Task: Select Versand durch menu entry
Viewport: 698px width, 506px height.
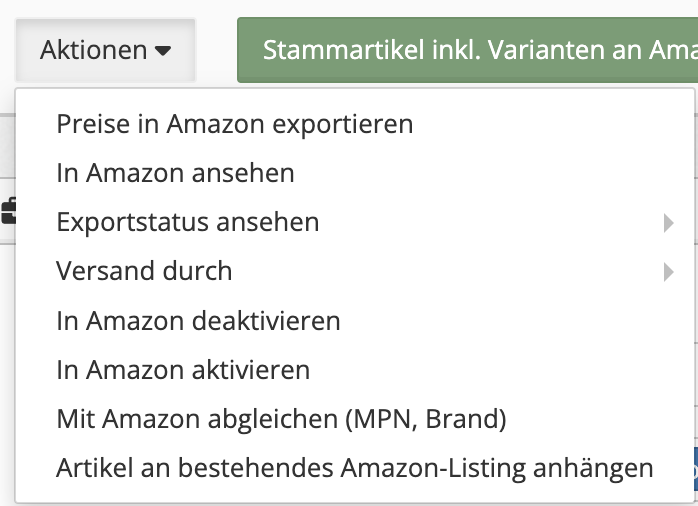Action: pos(355,271)
